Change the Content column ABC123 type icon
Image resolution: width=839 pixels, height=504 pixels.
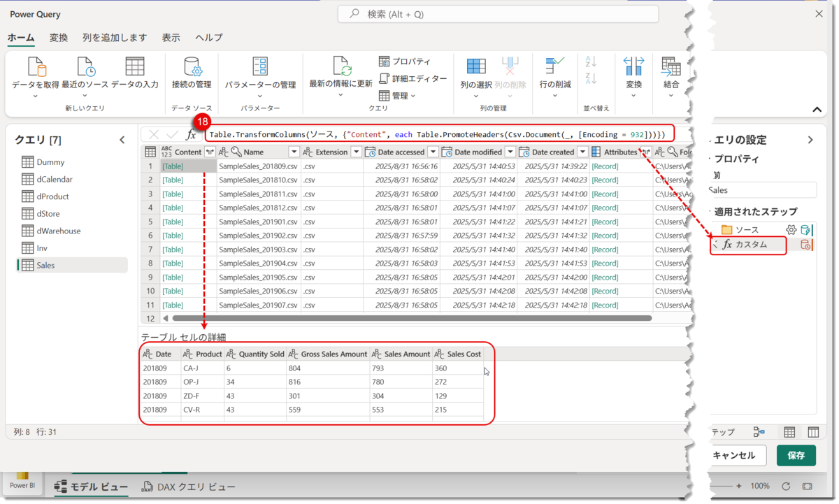(x=166, y=152)
